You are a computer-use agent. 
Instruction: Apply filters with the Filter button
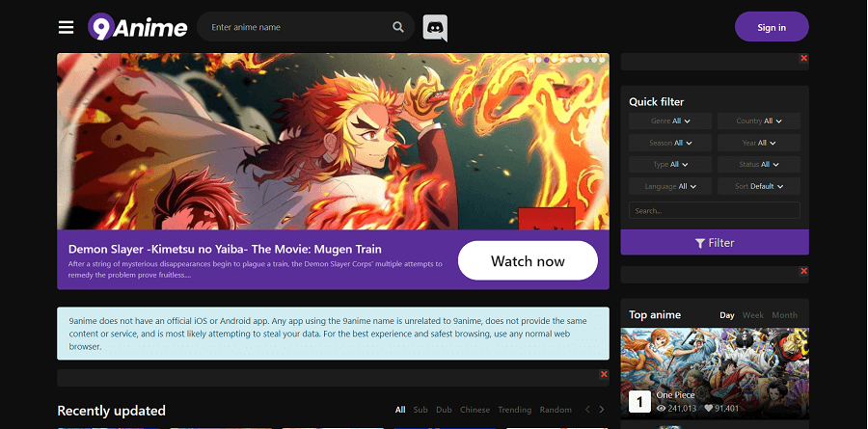click(715, 242)
